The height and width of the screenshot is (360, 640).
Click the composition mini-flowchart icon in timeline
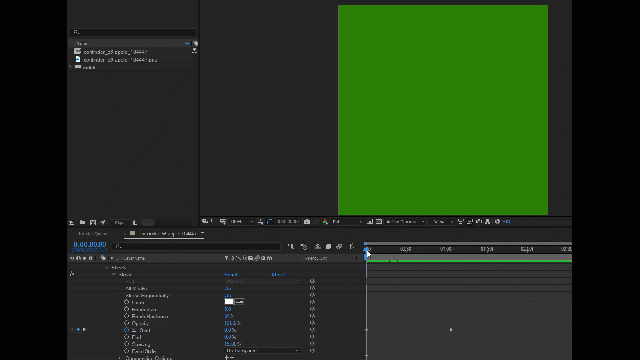291,247
